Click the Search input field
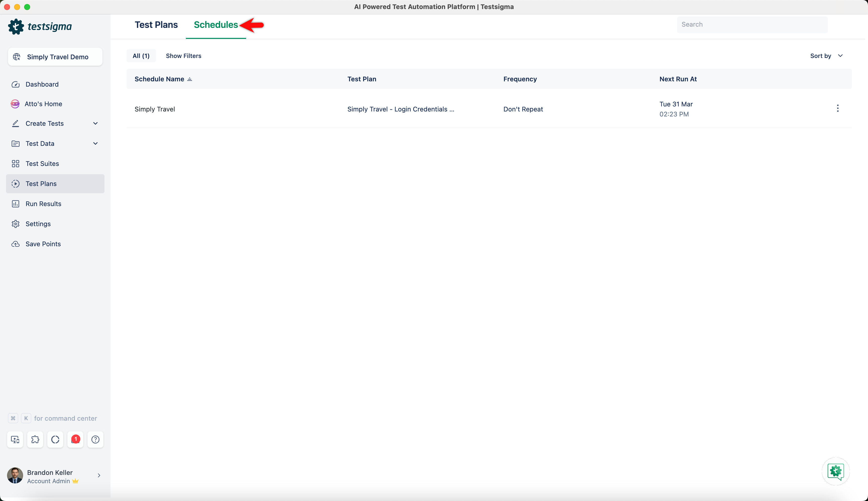This screenshot has height=501, width=868. pyautogui.click(x=752, y=24)
